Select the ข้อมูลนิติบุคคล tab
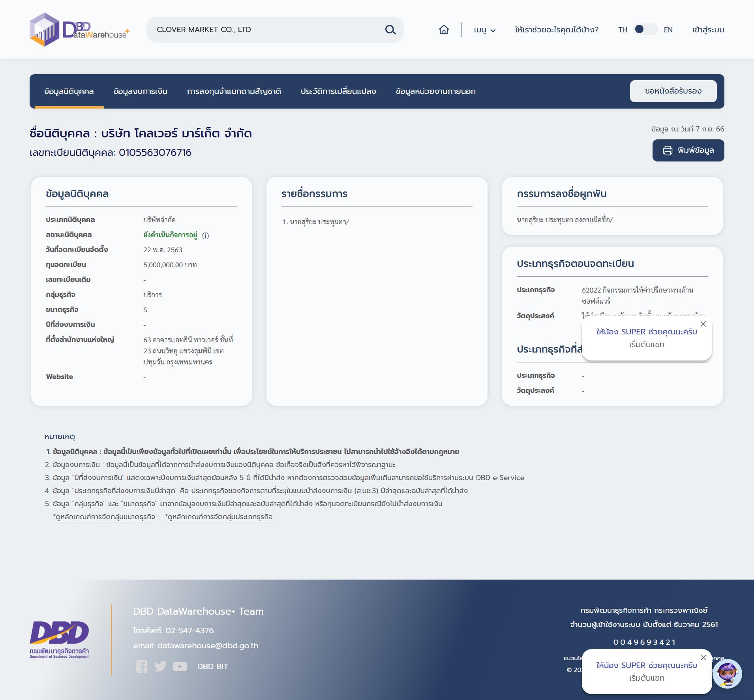Image resolution: width=754 pixels, height=700 pixels. point(69,91)
